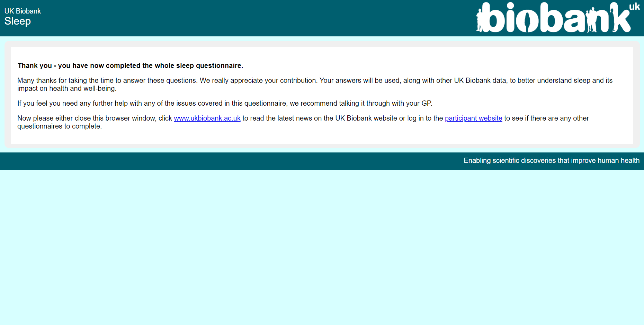
Task: Click the figures between logo letters a and n
Action: (591, 21)
